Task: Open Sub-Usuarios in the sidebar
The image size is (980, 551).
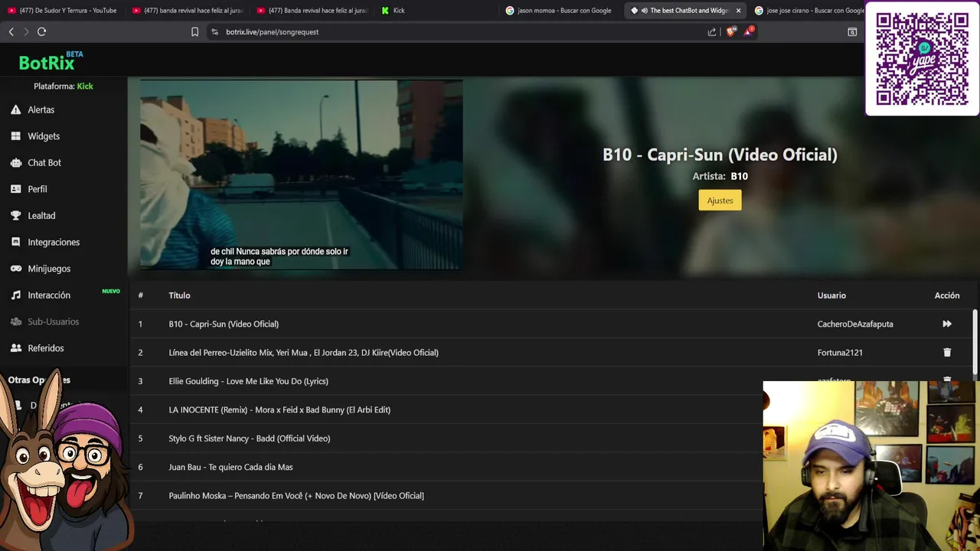Action: pos(54,321)
